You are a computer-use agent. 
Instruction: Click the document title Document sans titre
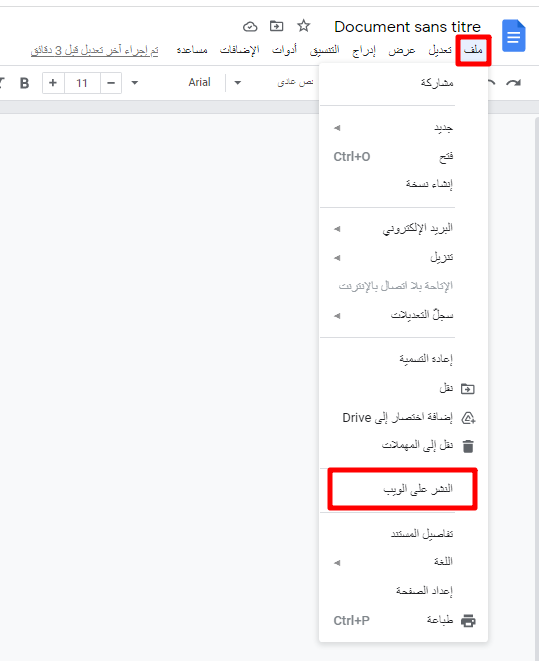point(407,27)
